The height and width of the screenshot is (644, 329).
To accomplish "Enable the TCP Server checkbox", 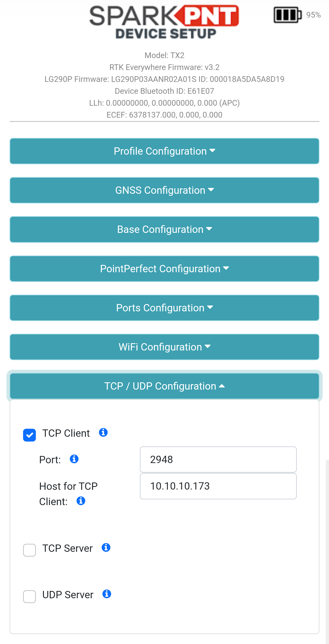I will [x=29, y=550].
